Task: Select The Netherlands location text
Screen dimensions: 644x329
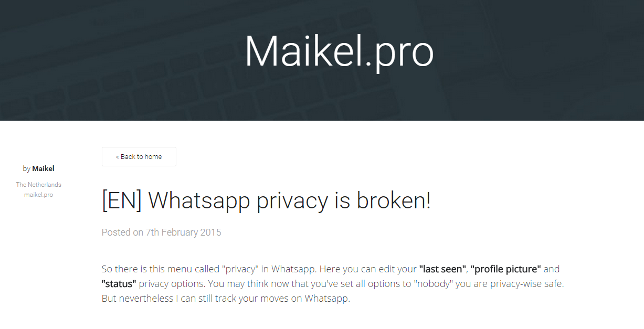Action: click(38, 185)
